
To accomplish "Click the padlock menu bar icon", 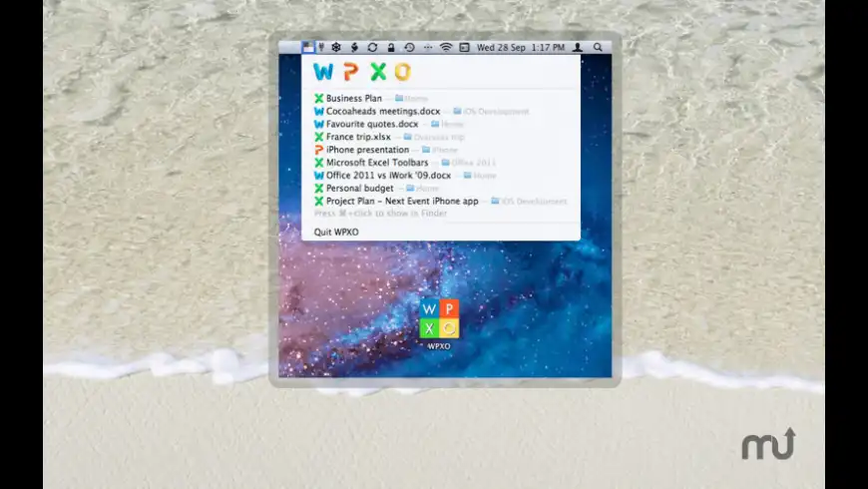I will point(391,47).
